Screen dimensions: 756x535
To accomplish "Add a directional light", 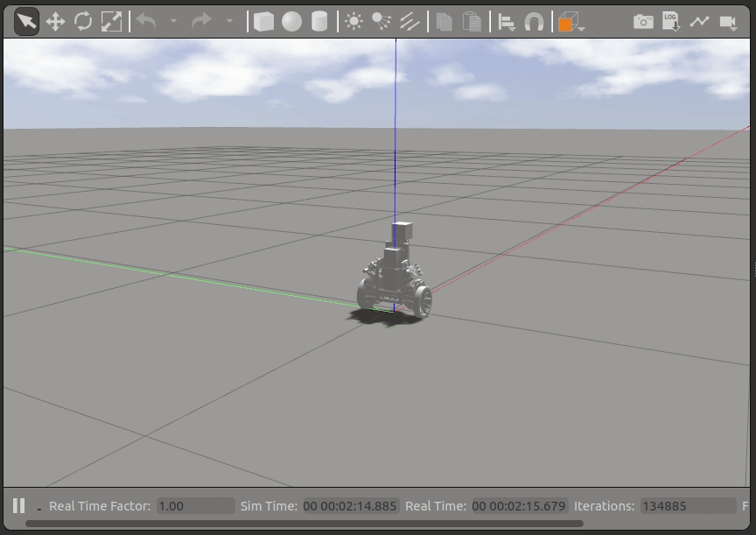I will tap(409, 22).
